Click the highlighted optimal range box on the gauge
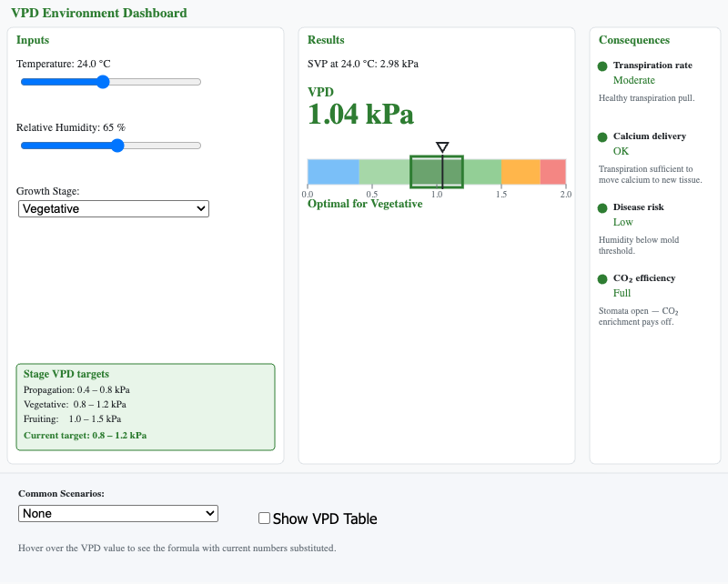728x584 pixels. point(437,172)
